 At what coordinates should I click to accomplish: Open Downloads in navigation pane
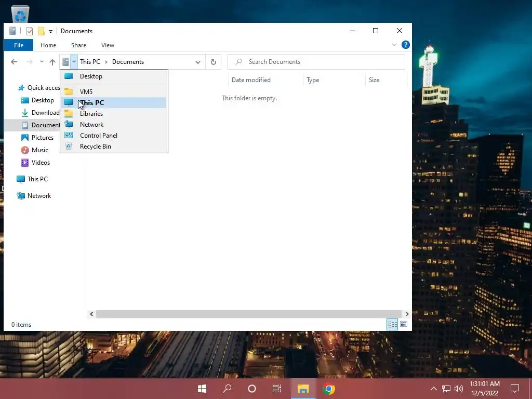pos(40,113)
